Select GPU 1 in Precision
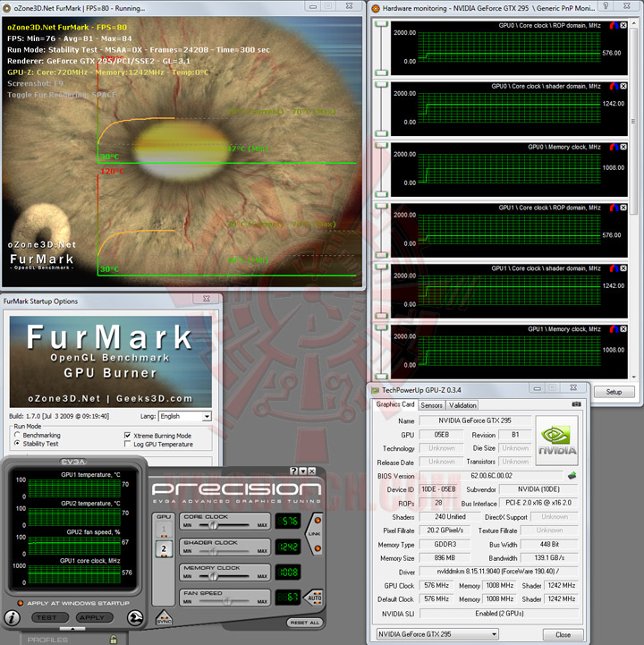 [x=164, y=530]
